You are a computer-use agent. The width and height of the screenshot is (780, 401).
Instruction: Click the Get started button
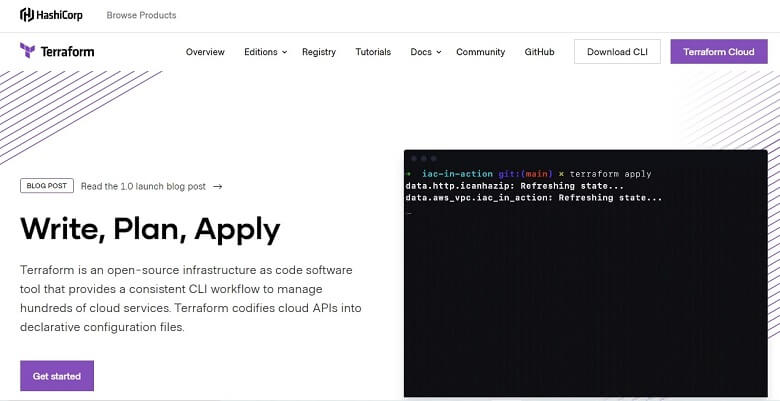pyautogui.click(x=57, y=376)
